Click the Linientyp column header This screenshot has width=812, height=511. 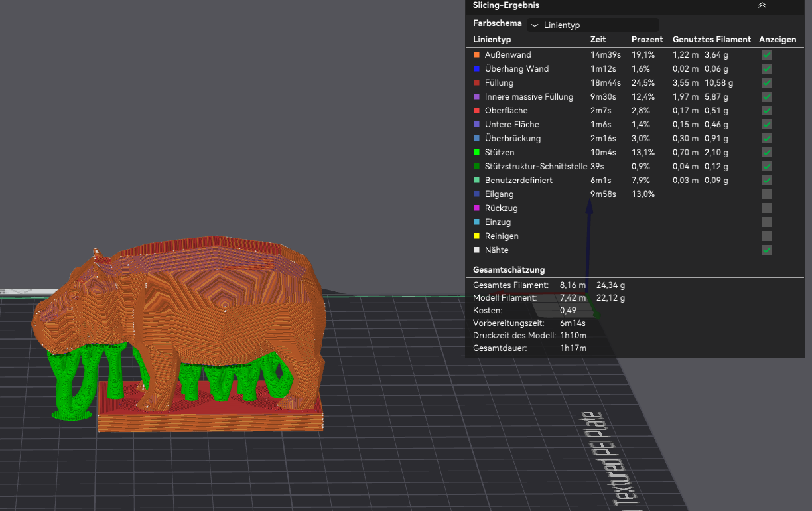click(492, 40)
